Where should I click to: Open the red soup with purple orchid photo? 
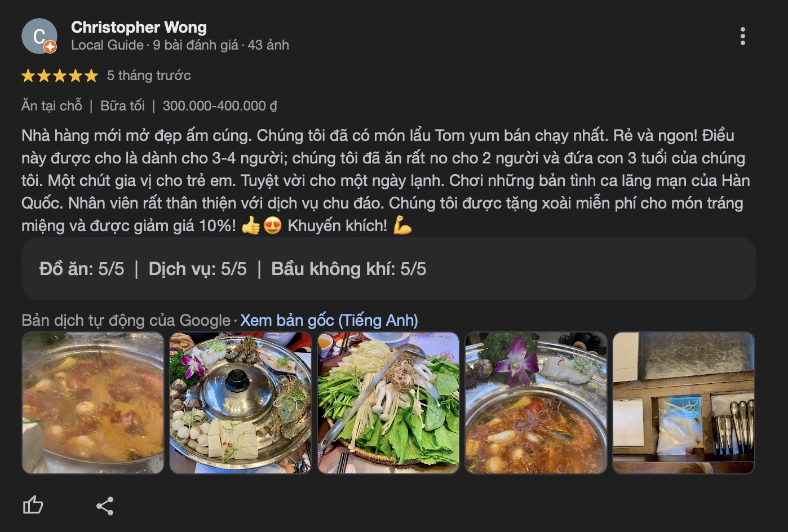click(536, 403)
